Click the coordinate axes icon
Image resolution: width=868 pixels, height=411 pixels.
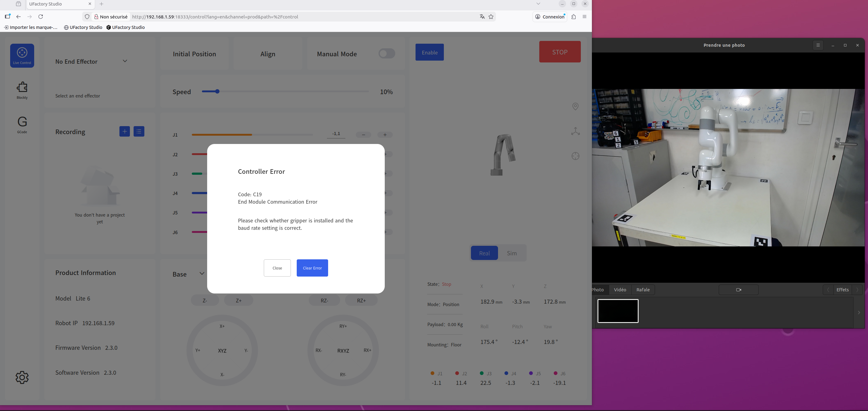click(x=575, y=131)
